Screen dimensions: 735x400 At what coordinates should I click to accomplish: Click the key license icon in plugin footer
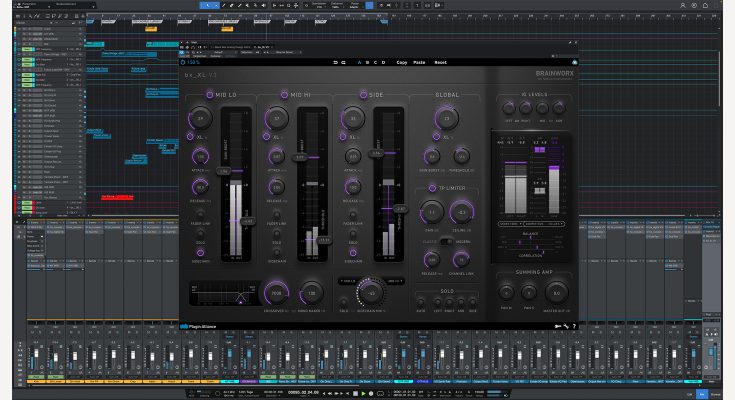pos(557,326)
